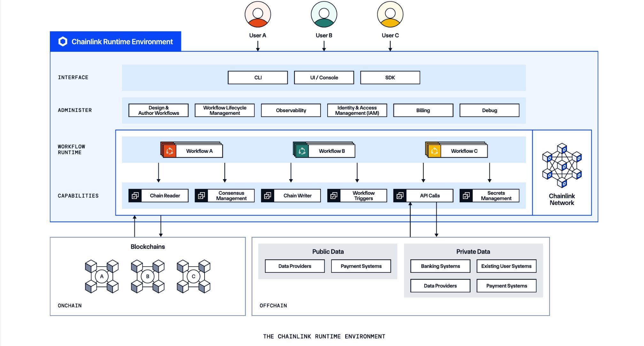Screen dimensions: 644x346
Task: Click blockchain B cube icon
Action: tap(148, 276)
